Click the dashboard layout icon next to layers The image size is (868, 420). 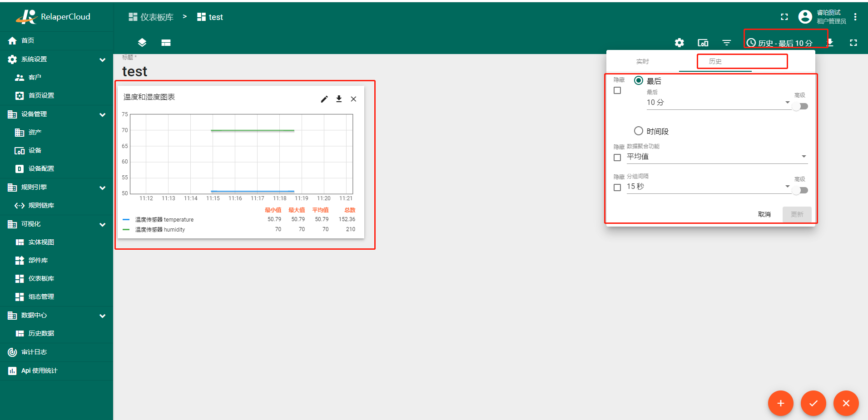tap(166, 43)
